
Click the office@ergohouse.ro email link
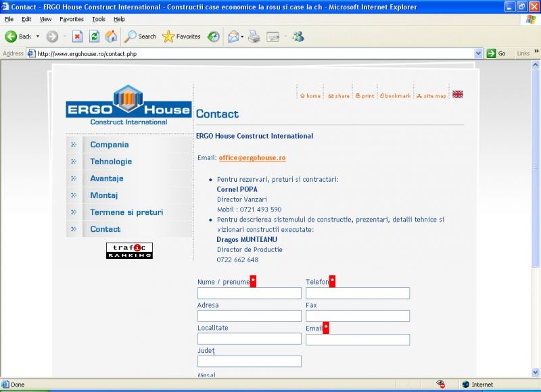pos(252,157)
